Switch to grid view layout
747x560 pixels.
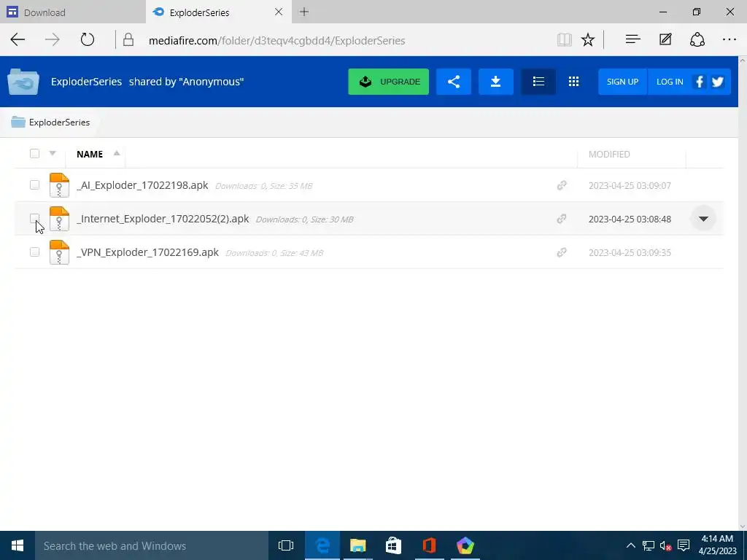(573, 82)
